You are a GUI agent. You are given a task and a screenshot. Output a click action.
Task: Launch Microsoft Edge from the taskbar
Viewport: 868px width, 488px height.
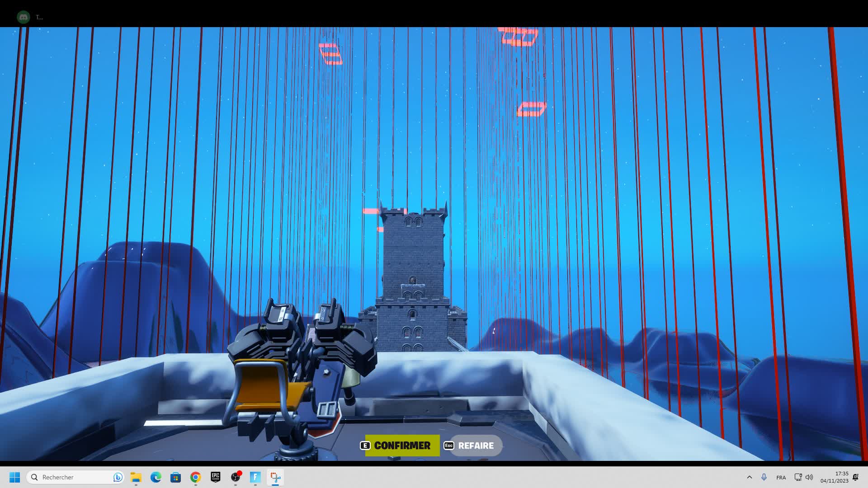click(156, 477)
